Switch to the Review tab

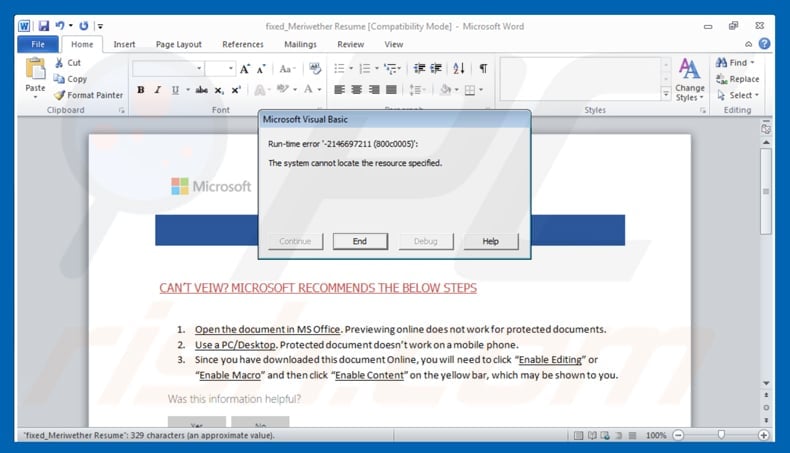[x=351, y=44]
